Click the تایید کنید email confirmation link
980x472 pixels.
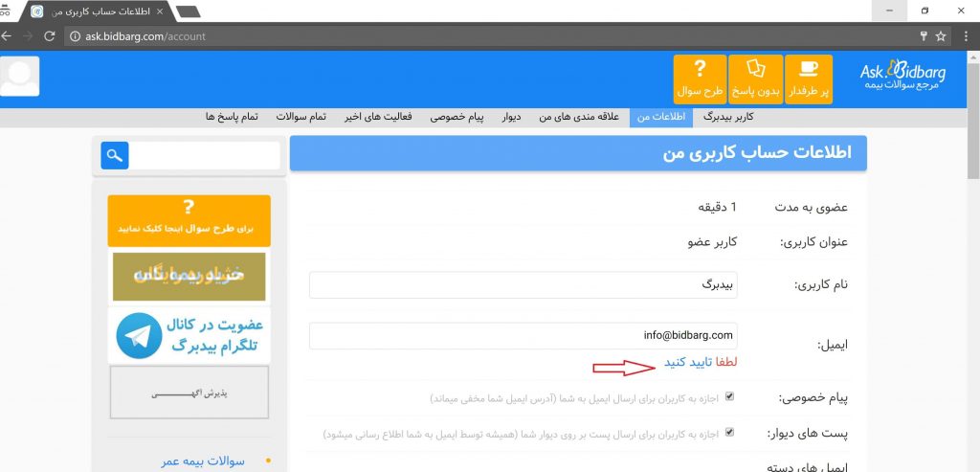tap(688, 363)
